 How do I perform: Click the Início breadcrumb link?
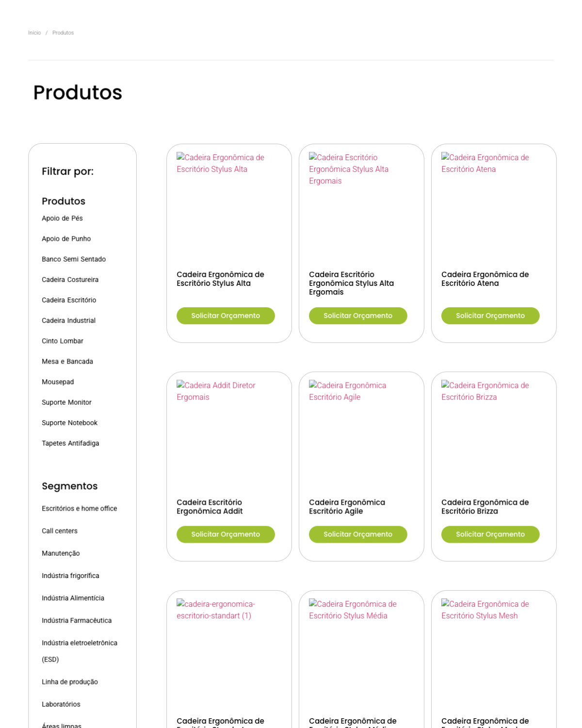[34, 33]
